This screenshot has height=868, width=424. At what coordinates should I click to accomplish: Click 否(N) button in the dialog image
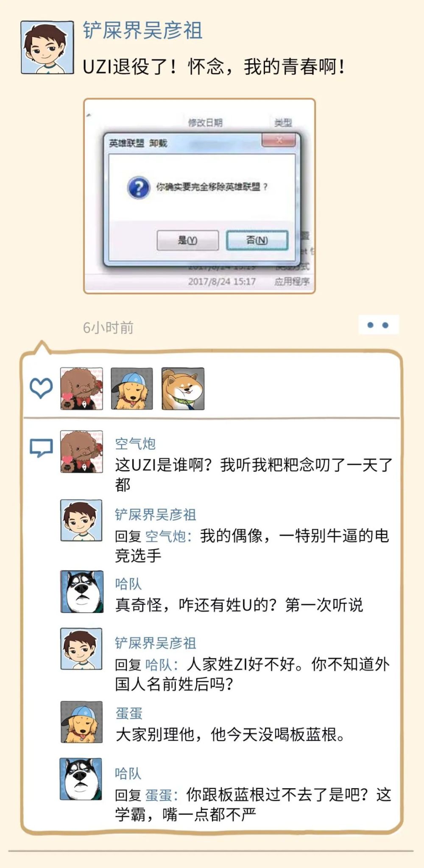[257, 240]
